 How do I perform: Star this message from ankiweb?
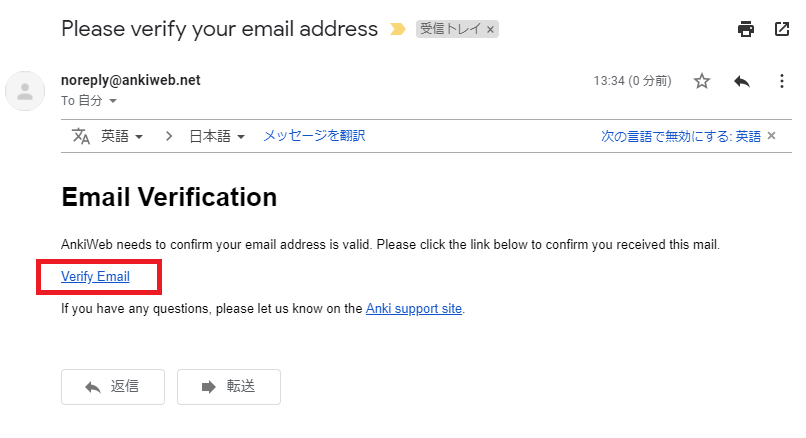[x=702, y=81]
